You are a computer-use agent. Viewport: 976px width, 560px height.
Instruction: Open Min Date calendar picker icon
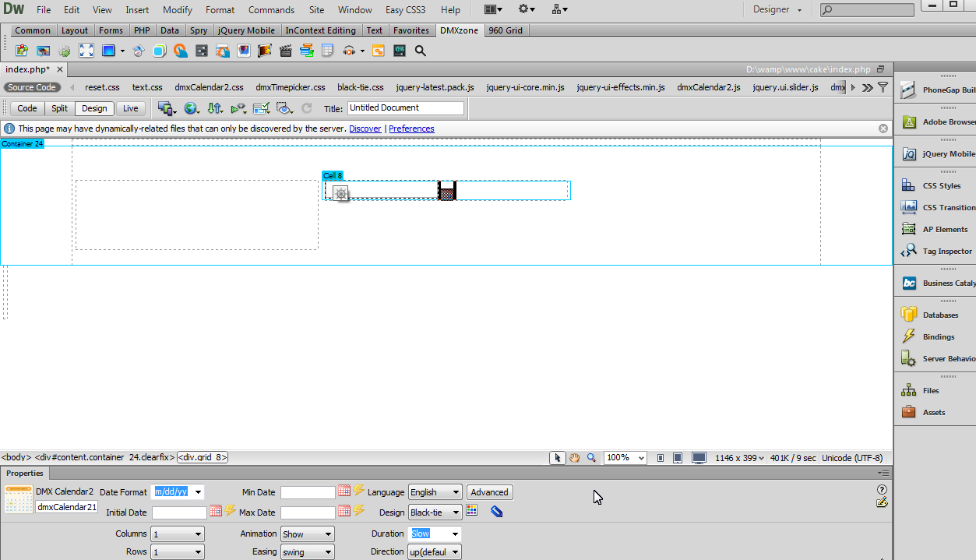[344, 491]
